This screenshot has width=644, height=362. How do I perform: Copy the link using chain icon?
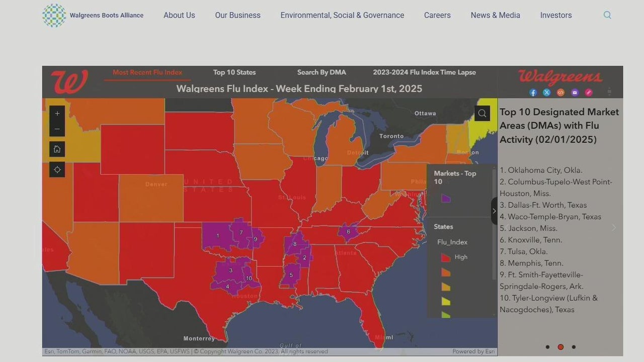coord(589,93)
